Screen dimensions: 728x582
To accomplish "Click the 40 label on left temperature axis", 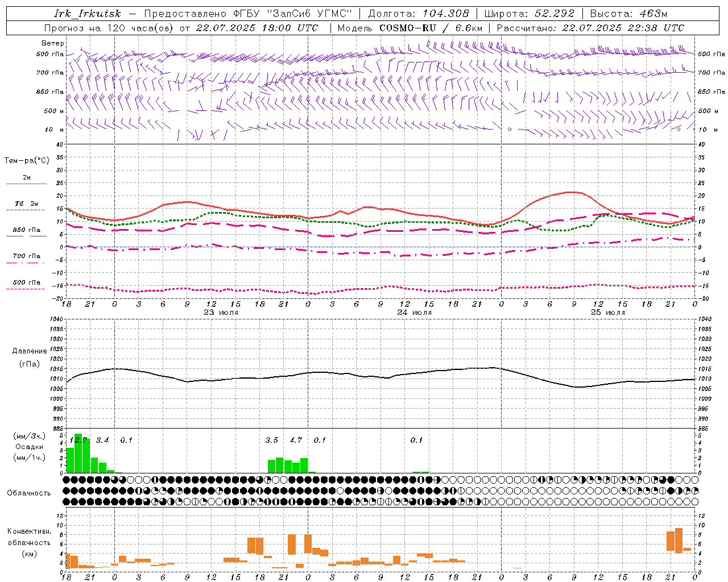I will pos(59,145).
